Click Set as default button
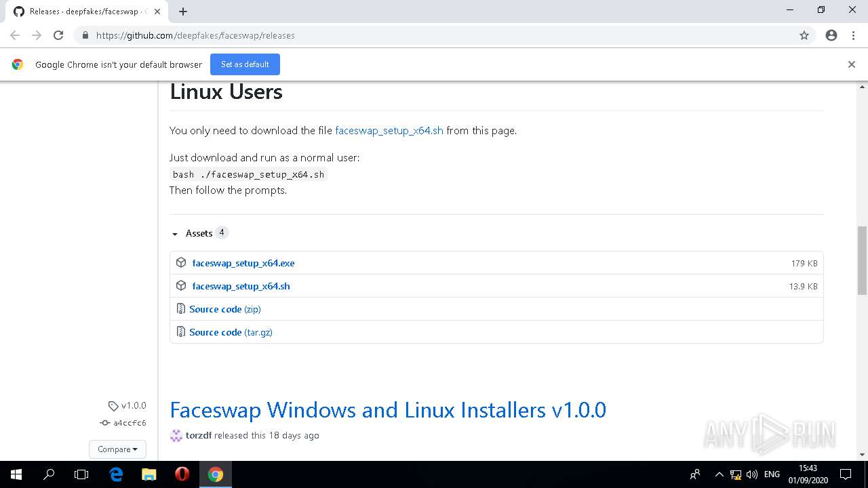 coord(245,64)
